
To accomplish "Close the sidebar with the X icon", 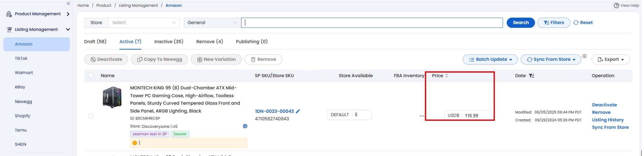I will [68, 4].
